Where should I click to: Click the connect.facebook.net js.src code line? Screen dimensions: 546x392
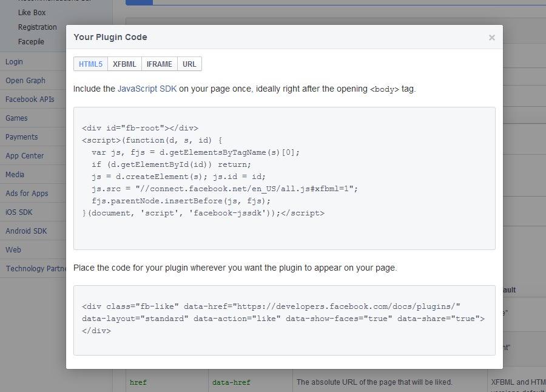(x=224, y=189)
